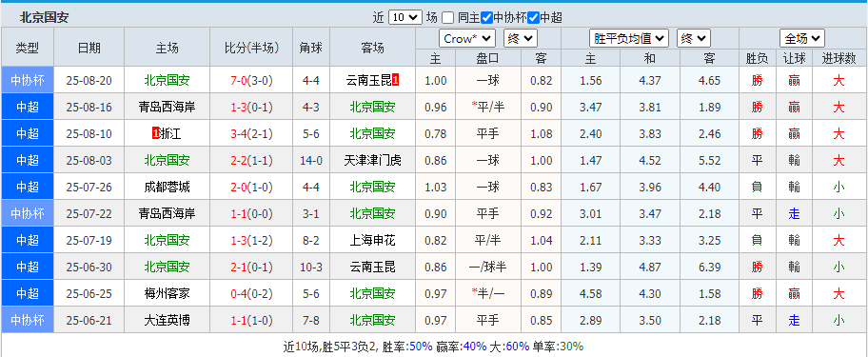Select 单率 30% in summary line

pos(558,347)
